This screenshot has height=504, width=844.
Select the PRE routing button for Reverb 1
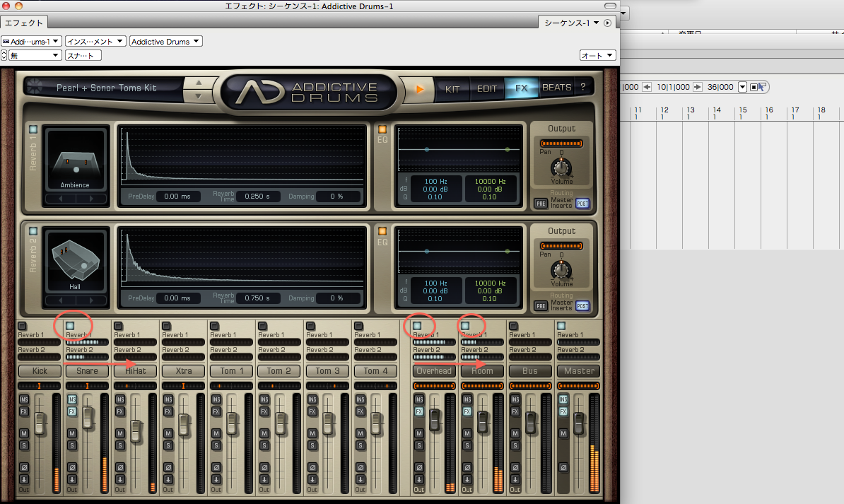click(x=541, y=204)
